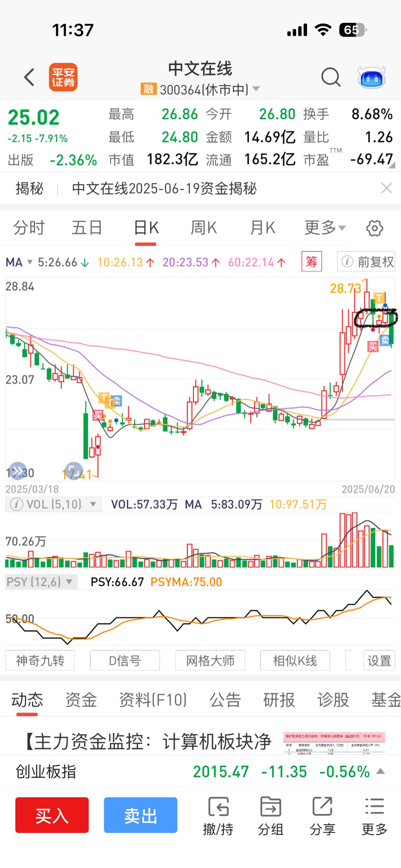Tap the double-arrow expand icon on chart
This screenshot has height=868, width=401.
click(18, 471)
